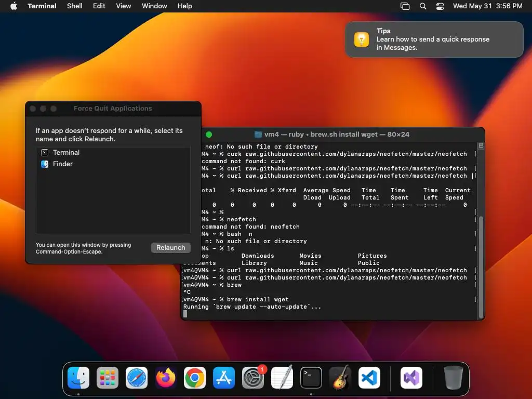Open GarageBand from the Dock
The width and height of the screenshot is (532, 399).
[340, 377]
